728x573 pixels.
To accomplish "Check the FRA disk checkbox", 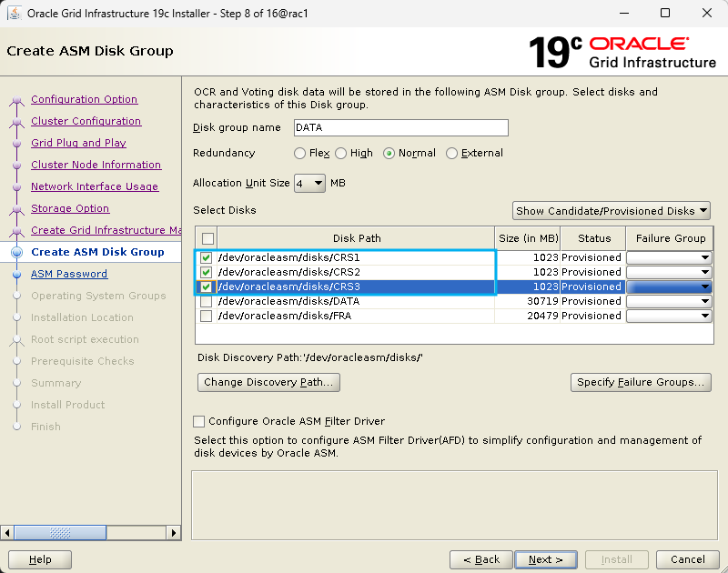I will [207, 316].
